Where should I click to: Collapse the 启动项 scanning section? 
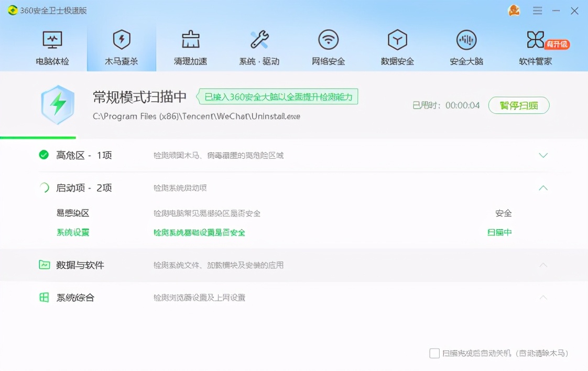(543, 188)
